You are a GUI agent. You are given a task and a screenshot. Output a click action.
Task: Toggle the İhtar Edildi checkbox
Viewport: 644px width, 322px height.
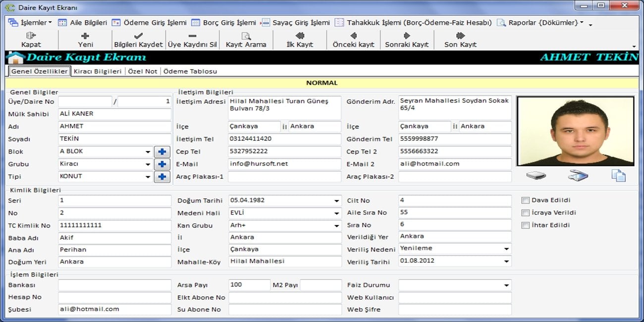526,225
